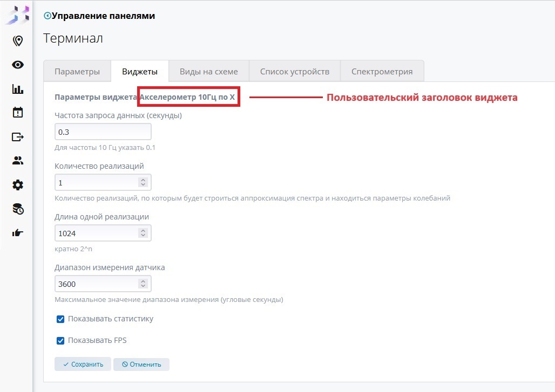Open the users icon in sidebar

tap(18, 161)
